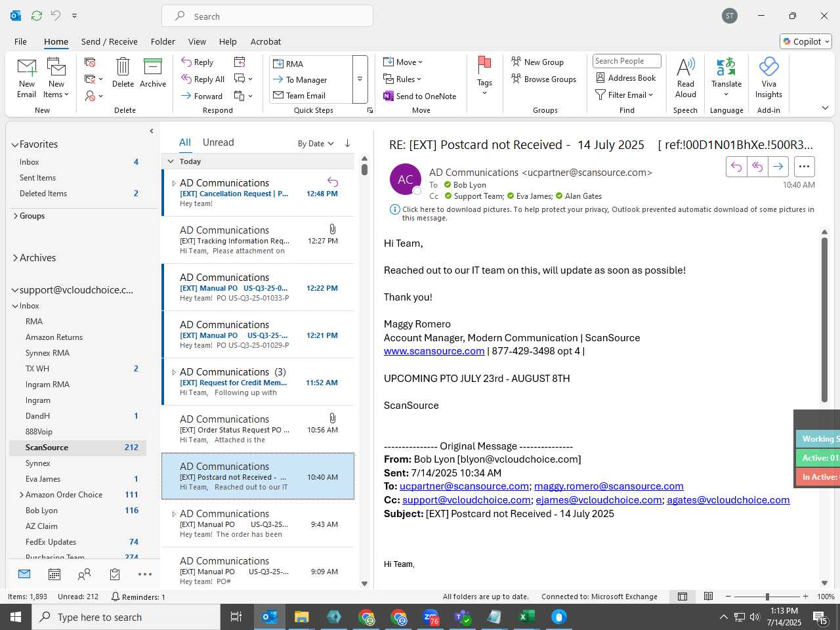Open the Excel taskbar icon

pyautogui.click(x=526, y=617)
